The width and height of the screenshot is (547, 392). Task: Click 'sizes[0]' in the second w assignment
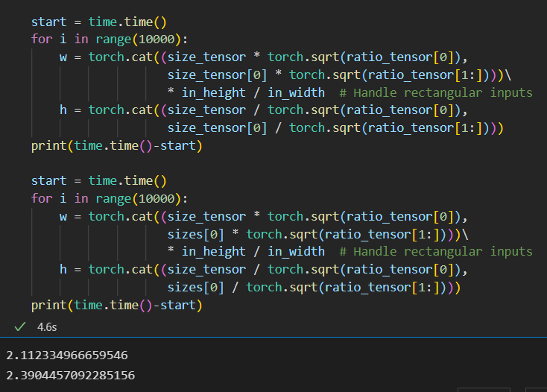[196, 234]
